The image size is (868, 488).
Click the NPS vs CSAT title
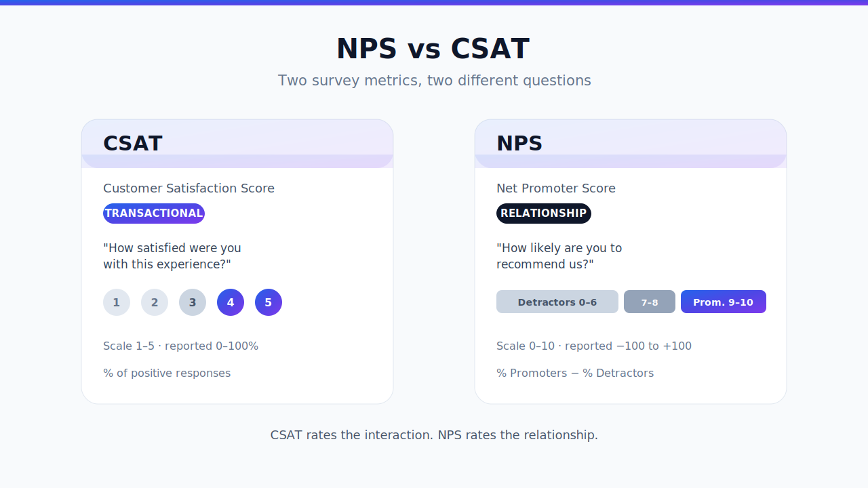[x=433, y=49]
